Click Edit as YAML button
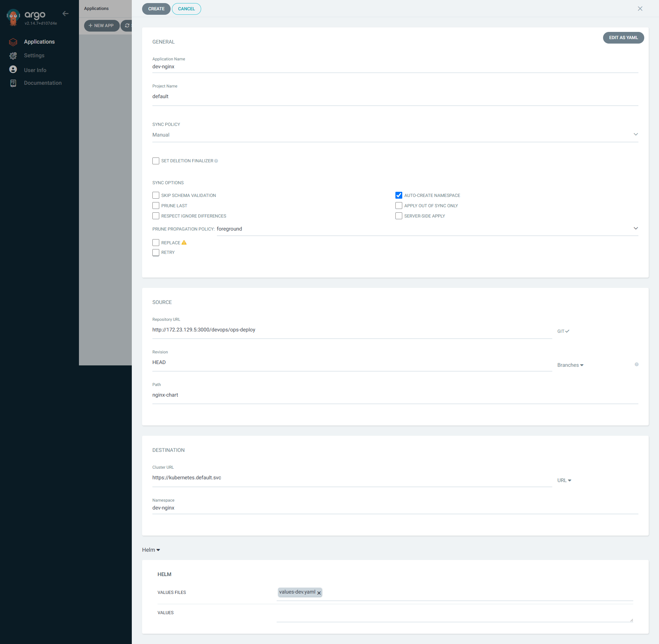 tap(623, 38)
